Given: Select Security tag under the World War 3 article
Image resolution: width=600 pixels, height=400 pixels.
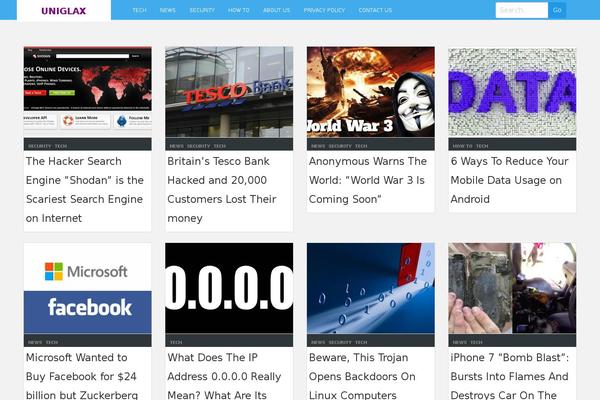Looking at the screenshot, I should tap(340, 146).
